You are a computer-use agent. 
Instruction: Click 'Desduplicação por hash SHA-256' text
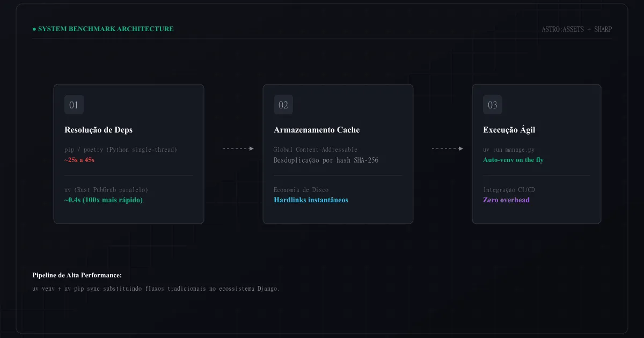326,160
